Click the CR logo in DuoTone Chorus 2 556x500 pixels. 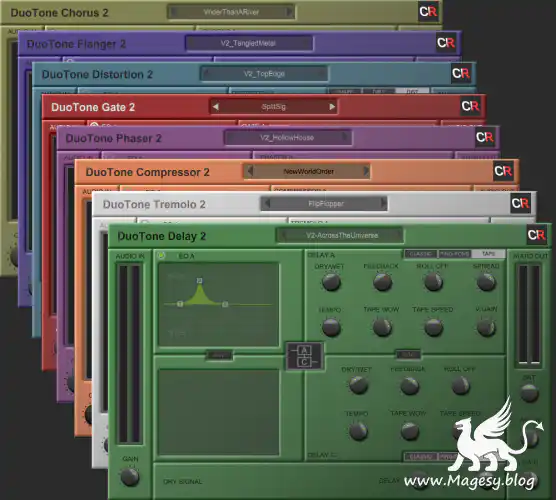(x=428, y=12)
